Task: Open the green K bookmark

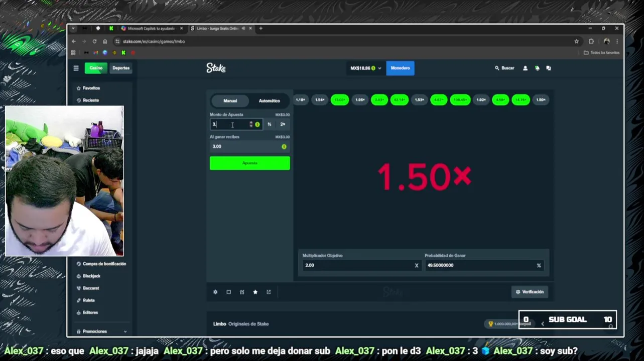Action: 123,53
